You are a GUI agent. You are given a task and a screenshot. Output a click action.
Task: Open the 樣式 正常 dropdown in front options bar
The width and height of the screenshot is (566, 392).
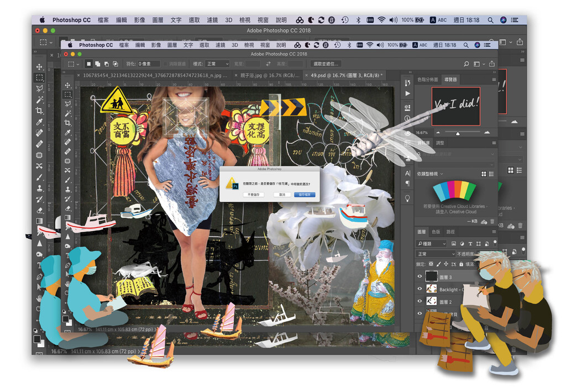tap(218, 64)
